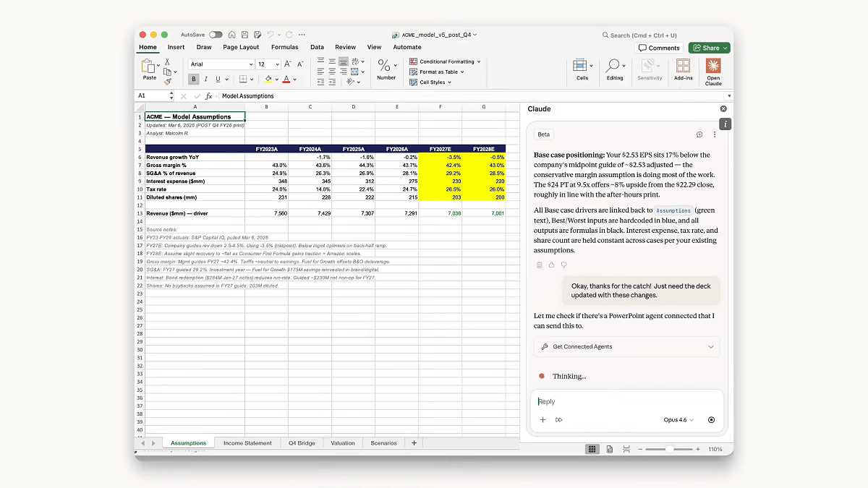
Task: Switch to Page Layout view in the status bar
Action: pos(610,449)
